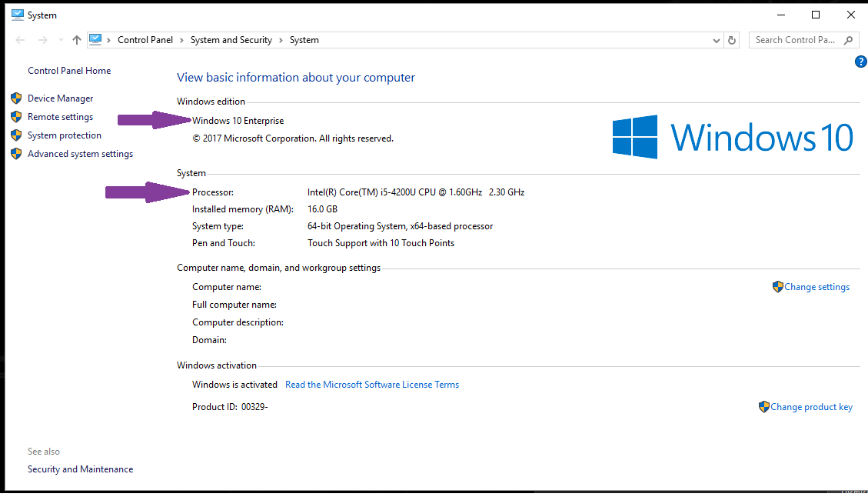Refresh the System page

click(x=732, y=41)
